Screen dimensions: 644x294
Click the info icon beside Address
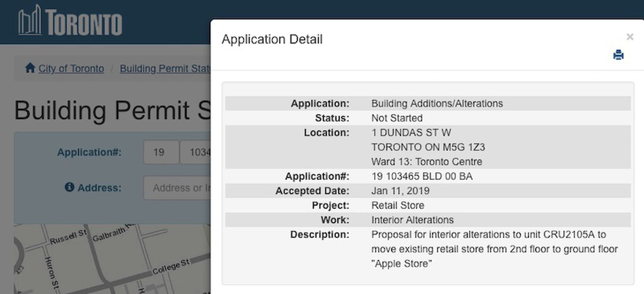pyautogui.click(x=70, y=187)
